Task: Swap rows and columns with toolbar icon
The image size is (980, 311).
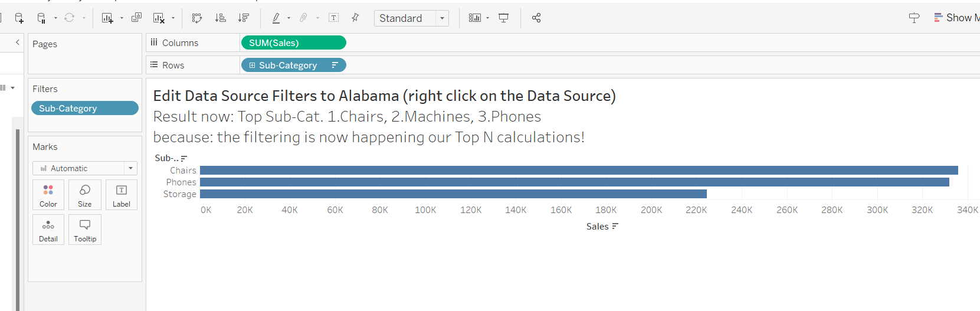Action: [197, 18]
